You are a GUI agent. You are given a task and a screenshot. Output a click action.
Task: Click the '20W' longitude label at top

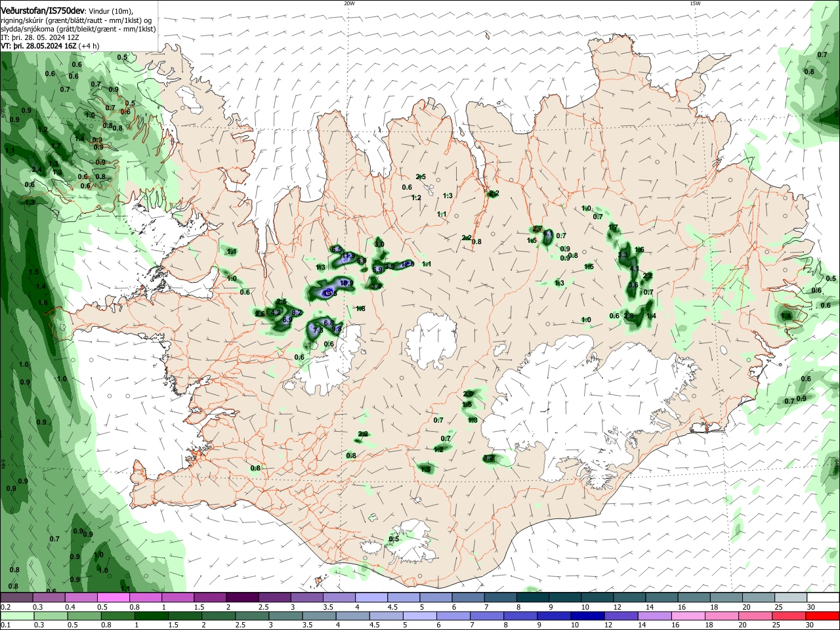pos(349,3)
